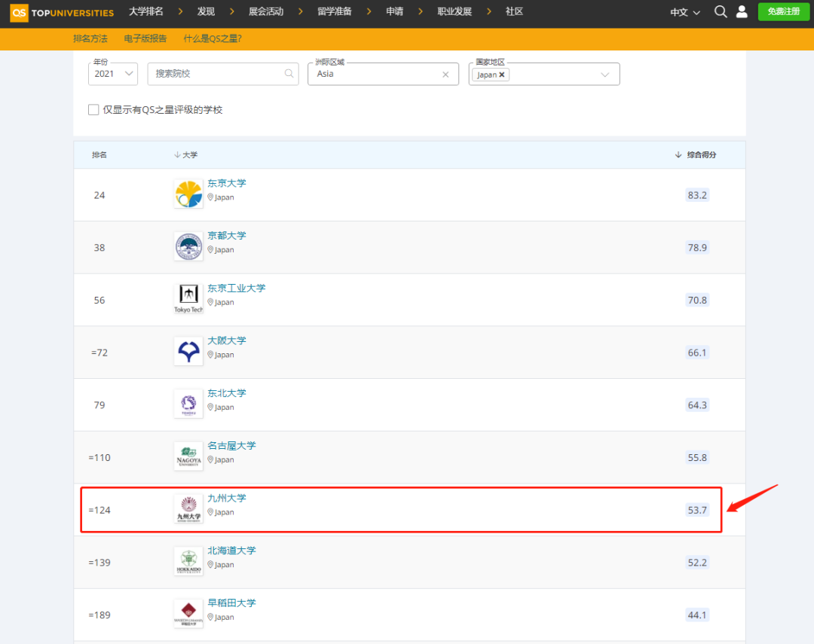814x644 pixels.
Task: Click rank =189 in 早稻田大学 row
Action: point(99,615)
